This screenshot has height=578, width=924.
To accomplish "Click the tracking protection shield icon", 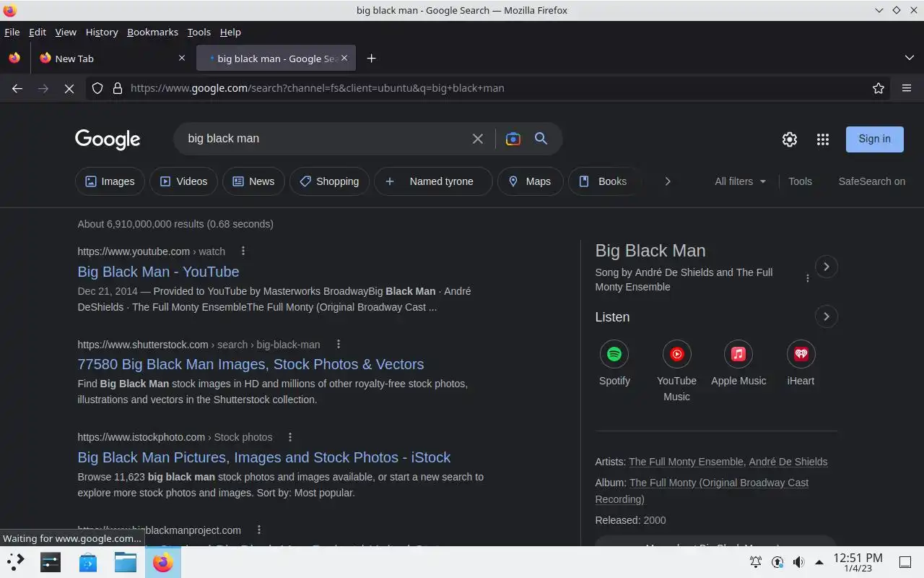I will click(97, 88).
